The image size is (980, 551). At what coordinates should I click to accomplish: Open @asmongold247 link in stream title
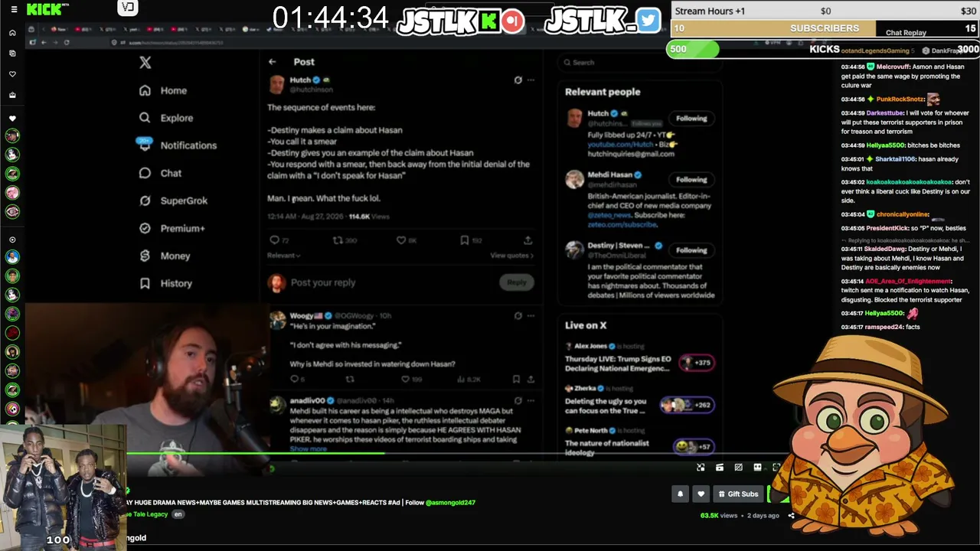click(450, 503)
